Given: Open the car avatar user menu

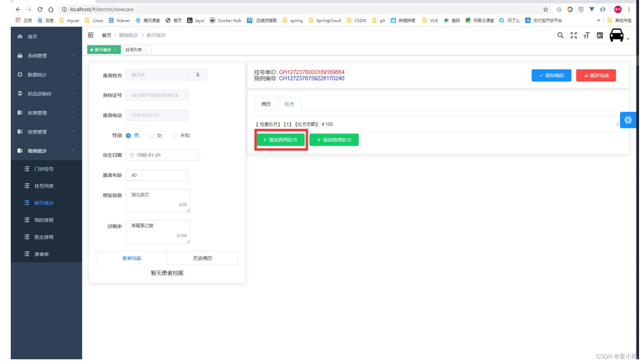Looking at the screenshot, I should click(617, 36).
